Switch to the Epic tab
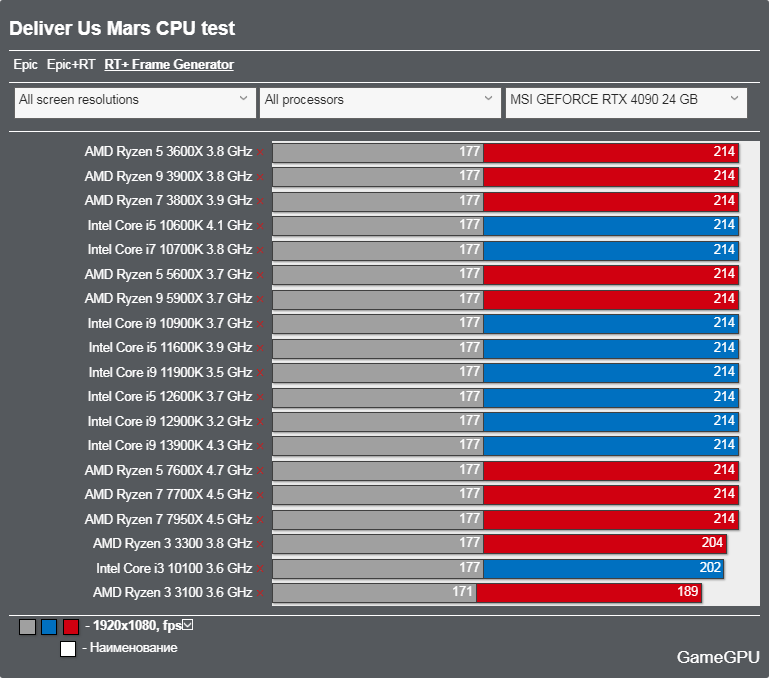 26,64
